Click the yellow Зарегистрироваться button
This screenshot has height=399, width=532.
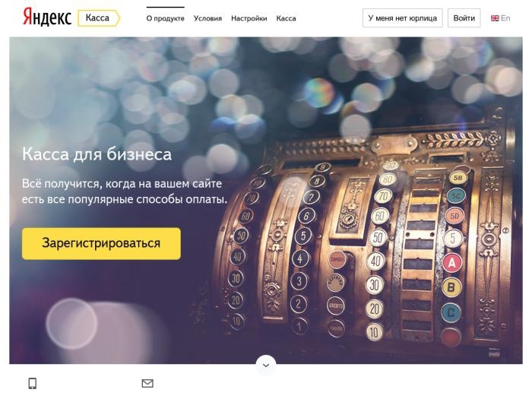(101, 243)
